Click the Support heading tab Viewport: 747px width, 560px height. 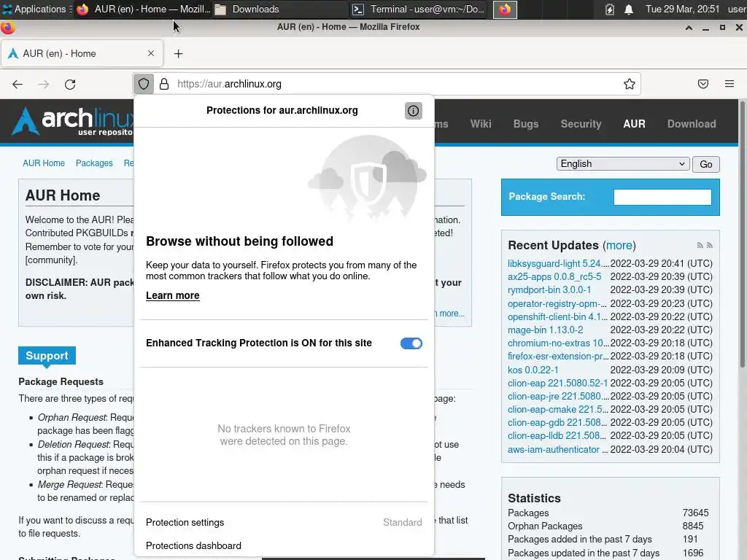[47, 356]
